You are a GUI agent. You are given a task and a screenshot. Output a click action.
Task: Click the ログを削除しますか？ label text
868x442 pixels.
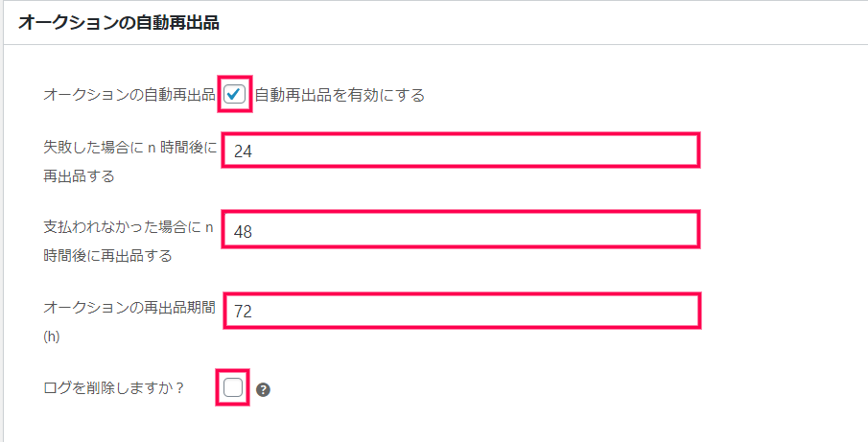[x=113, y=387]
